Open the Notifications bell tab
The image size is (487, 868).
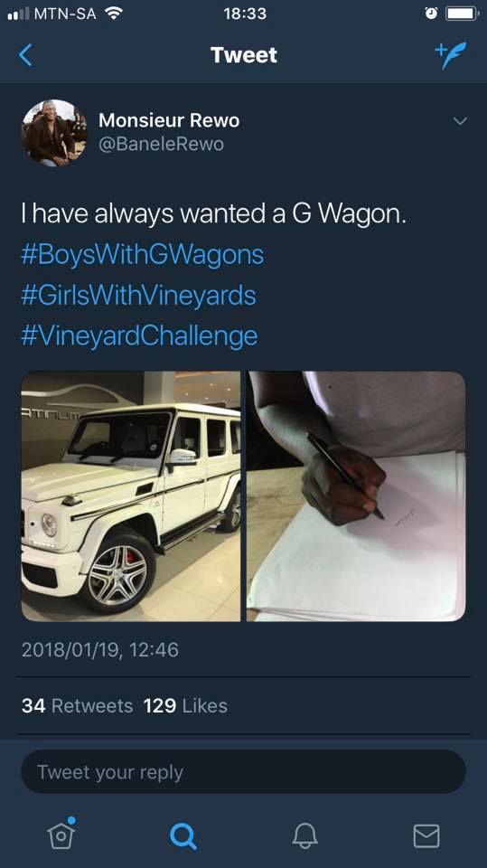(x=304, y=835)
